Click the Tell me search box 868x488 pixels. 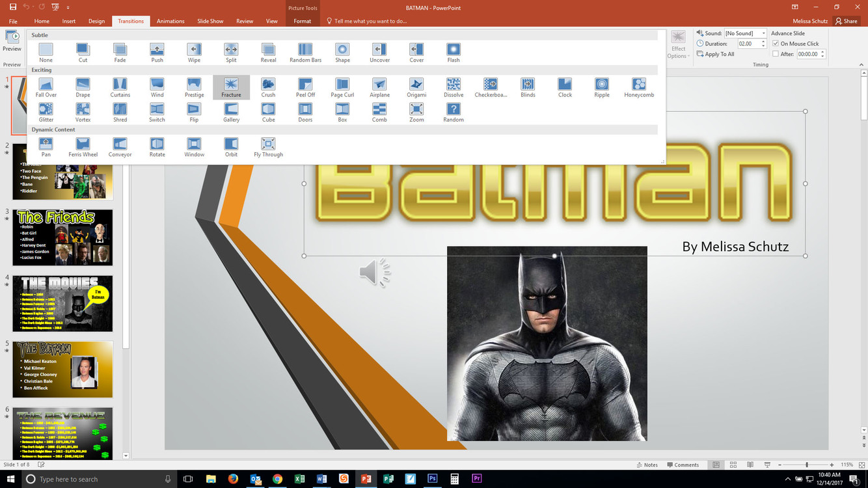(x=367, y=21)
